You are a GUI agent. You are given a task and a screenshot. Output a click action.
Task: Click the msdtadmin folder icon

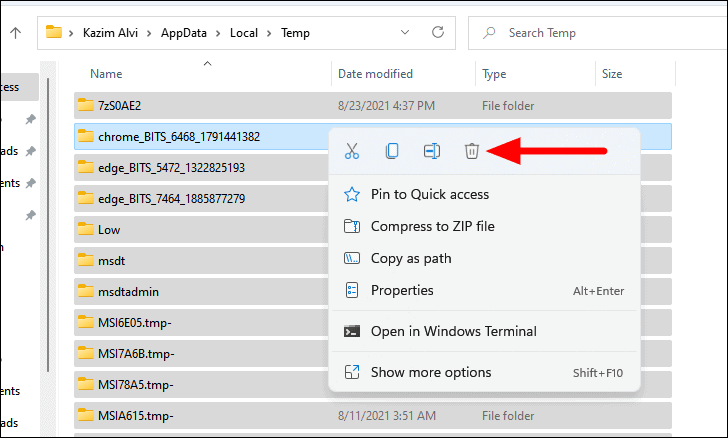pyautogui.click(x=86, y=291)
